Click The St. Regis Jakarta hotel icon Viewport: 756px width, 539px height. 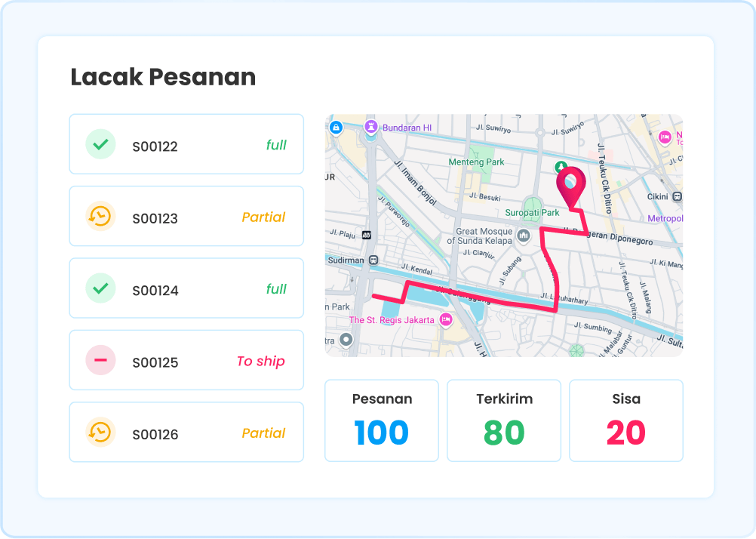[445, 320]
